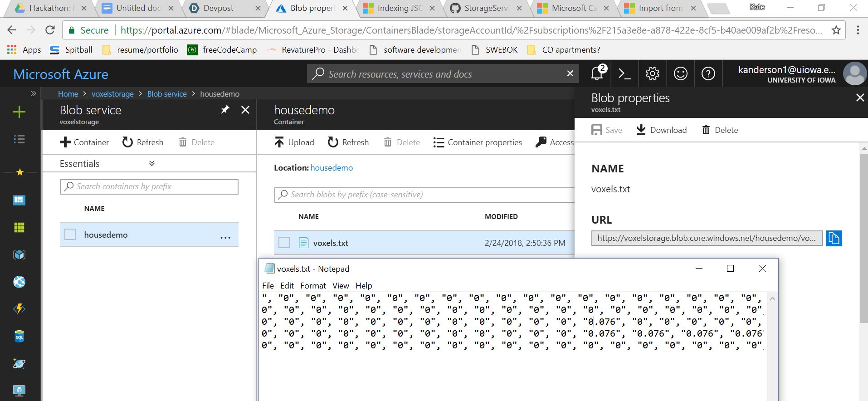This screenshot has width=868, height=401.
Task: Collapse the Essentials section
Action: pyautogui.click(x=152, y=163)
